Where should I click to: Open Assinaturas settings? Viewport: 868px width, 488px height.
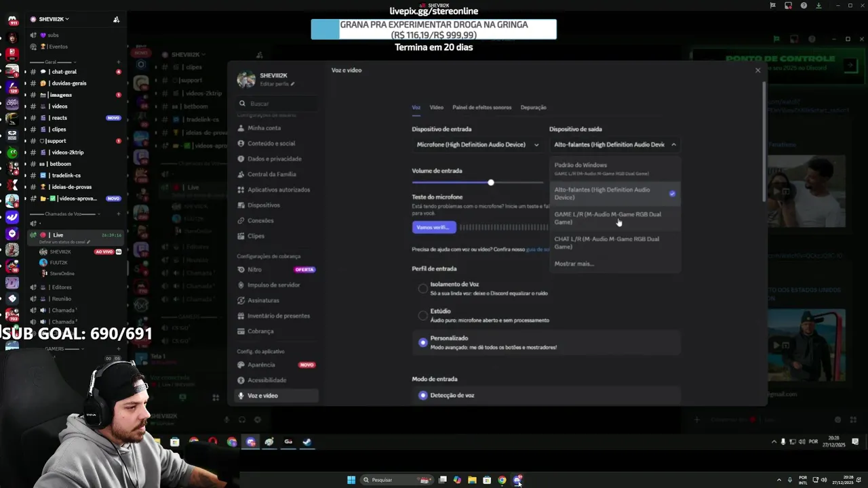tap(277, 300)
